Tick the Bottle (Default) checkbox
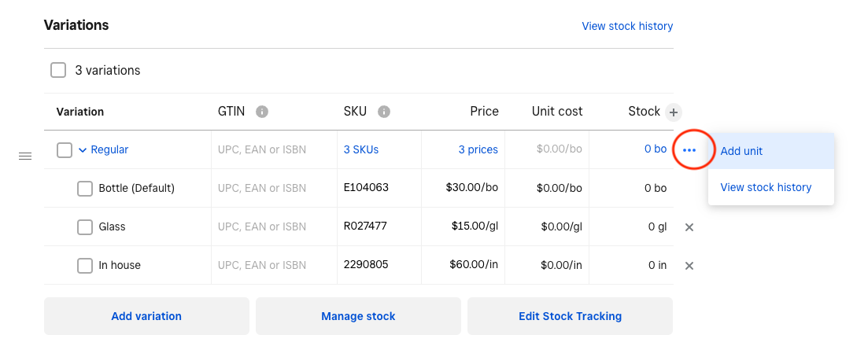This screenshot has height=346, width=868. (x=85, y=189)
